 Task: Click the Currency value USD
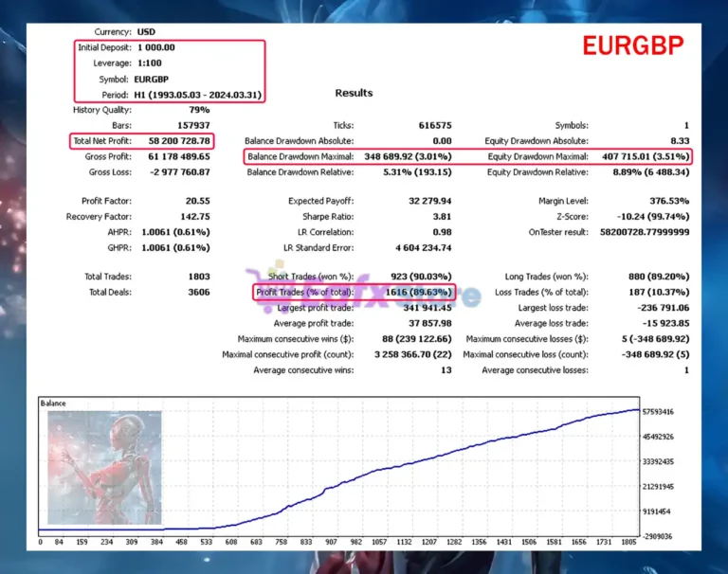click(x=146, y=32)
